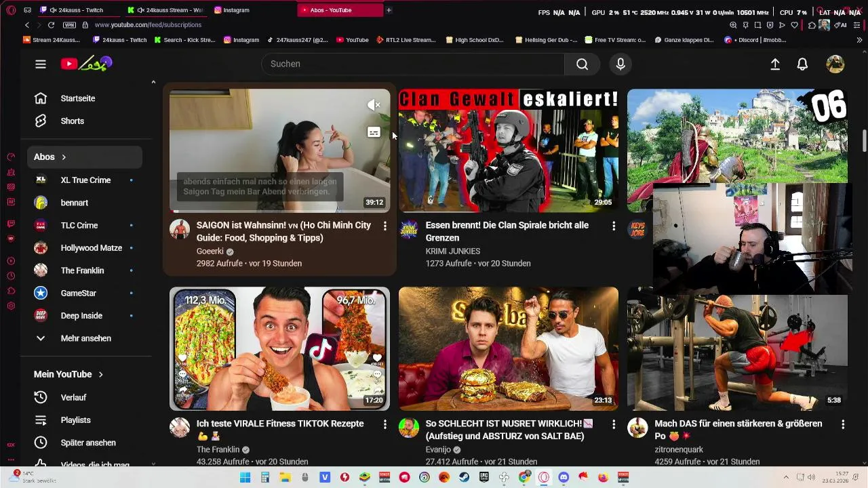
Task: Grab the page vertical scrollbar
Action: 864,140
